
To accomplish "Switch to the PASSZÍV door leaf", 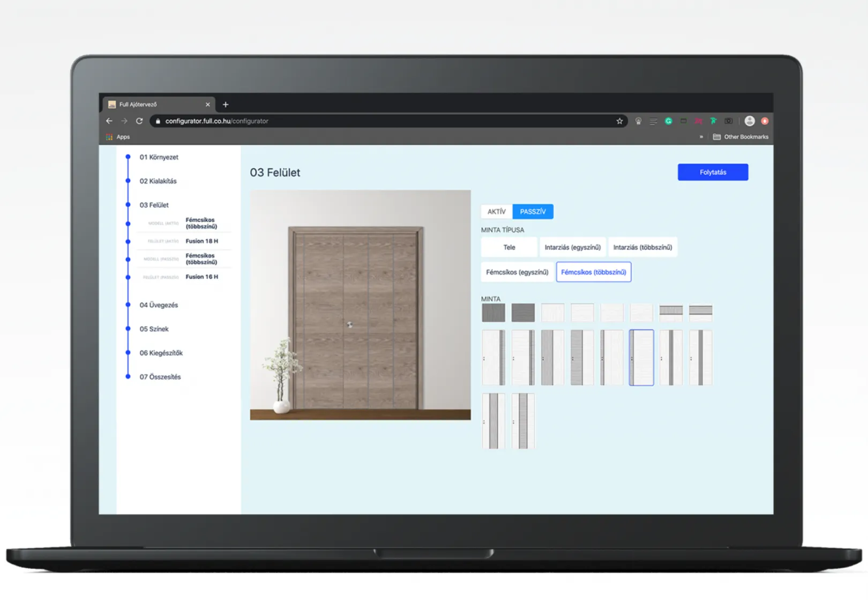I will coord(533,212).
